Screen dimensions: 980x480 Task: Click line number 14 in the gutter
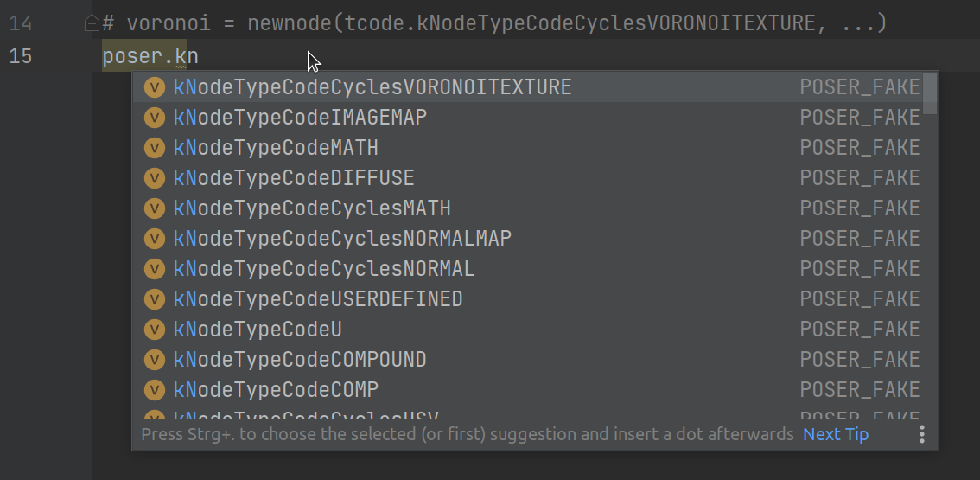[21, 23]
